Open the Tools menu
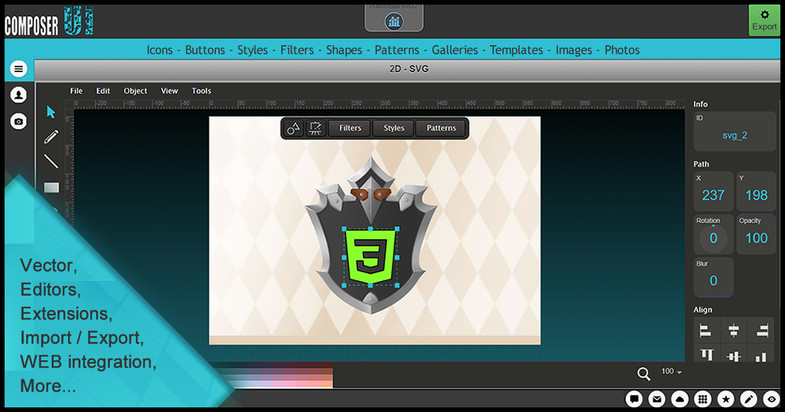 coord(201,91)
